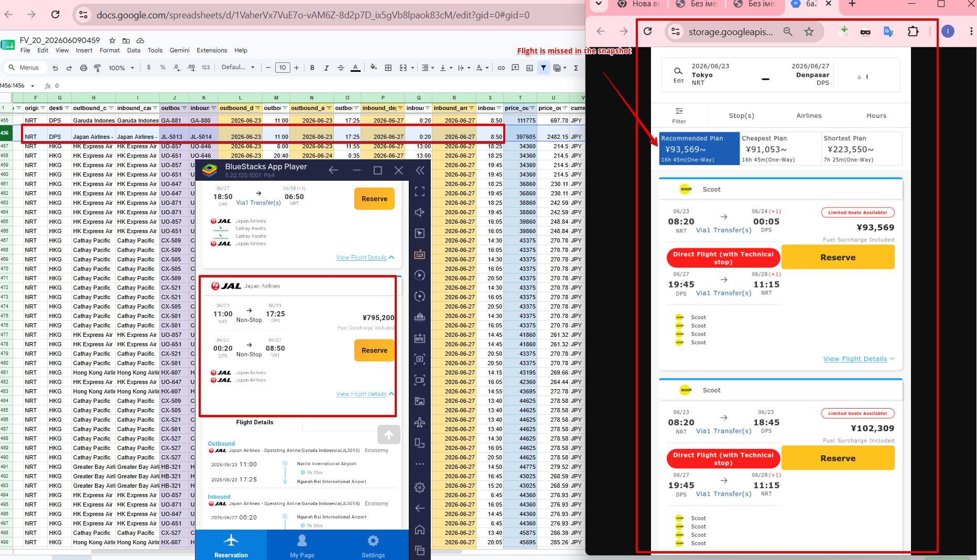This screenshot has width=977, height=560.
Task: Open the media folder in BlueStacks sidebar
Action: click(x=419, y=401)
